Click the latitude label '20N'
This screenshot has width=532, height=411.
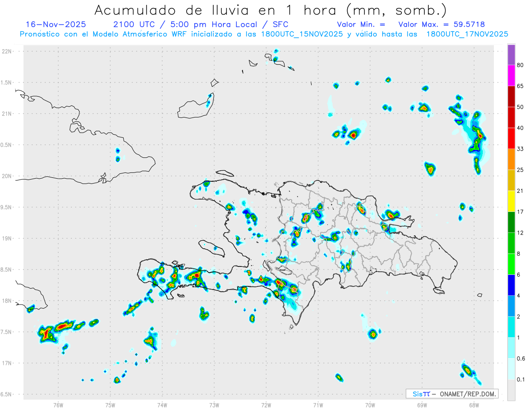click(x=7, y=176)
